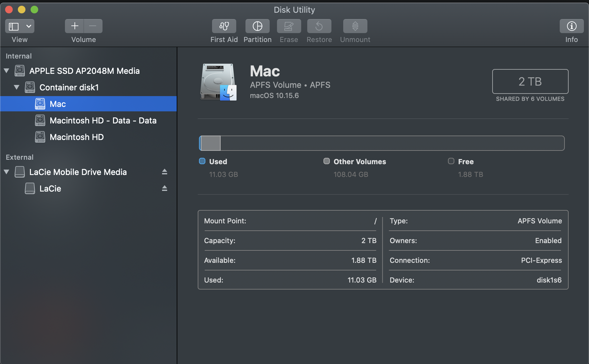Image resolution: width=589 pixels, height=364 pixels.
Task: Click the Capacity 2 TB table value
Action: [369, 241]
